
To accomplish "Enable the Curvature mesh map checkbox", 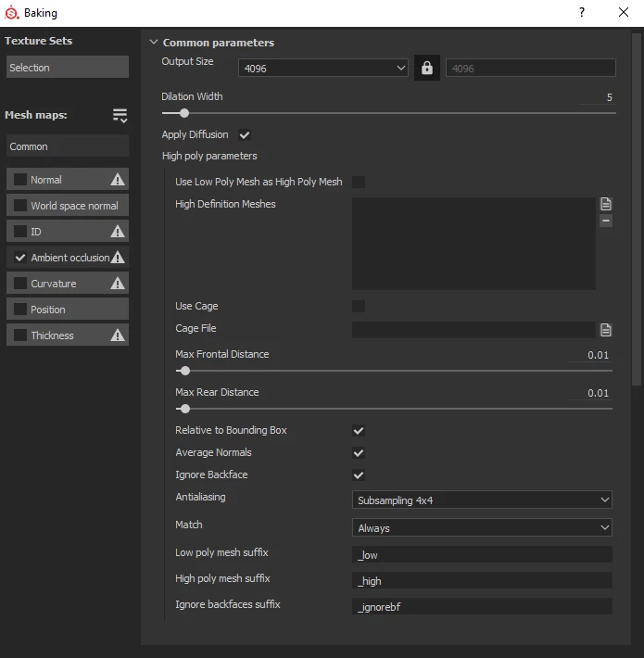I will point(20,284).
